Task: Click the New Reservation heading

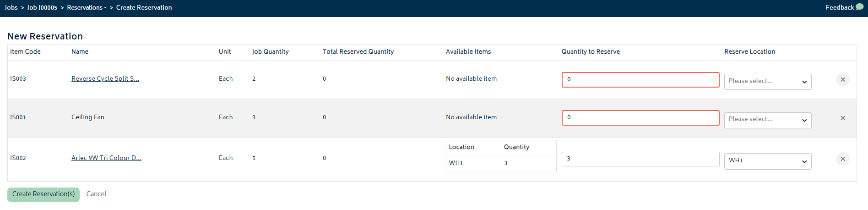Action: pos(45,36)
